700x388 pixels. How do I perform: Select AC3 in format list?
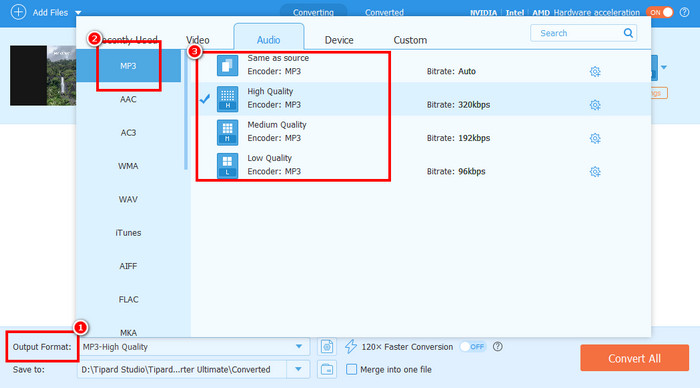tap(128, 133)
